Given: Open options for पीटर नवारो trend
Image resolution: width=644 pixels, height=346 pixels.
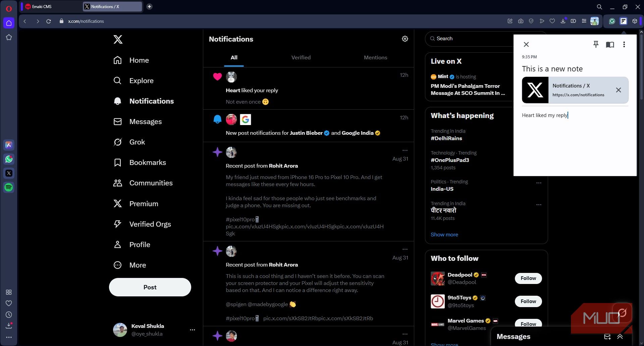Looking at the screenshot, I should tap(539, 205).
